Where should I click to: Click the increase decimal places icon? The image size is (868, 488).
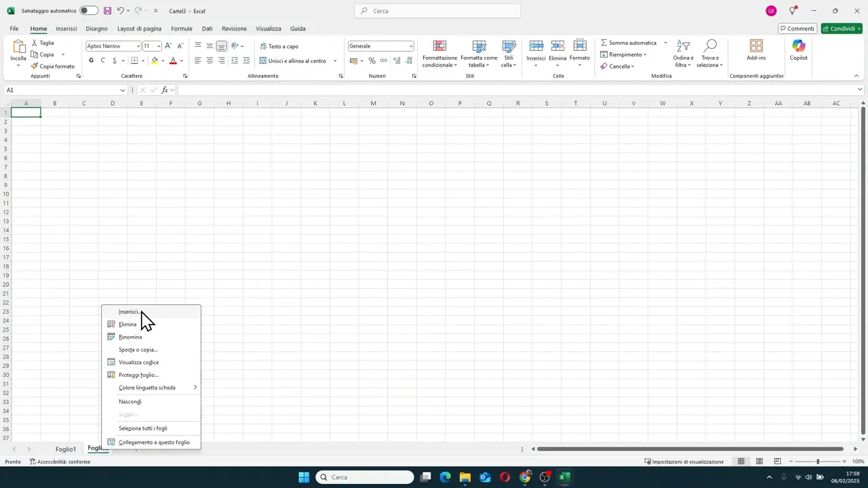coord(397,60)
